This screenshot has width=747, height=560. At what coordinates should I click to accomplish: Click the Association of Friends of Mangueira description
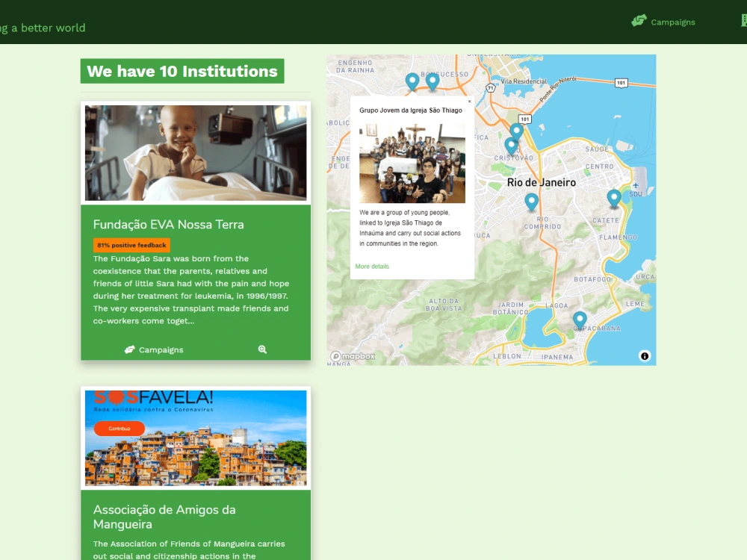189,550
